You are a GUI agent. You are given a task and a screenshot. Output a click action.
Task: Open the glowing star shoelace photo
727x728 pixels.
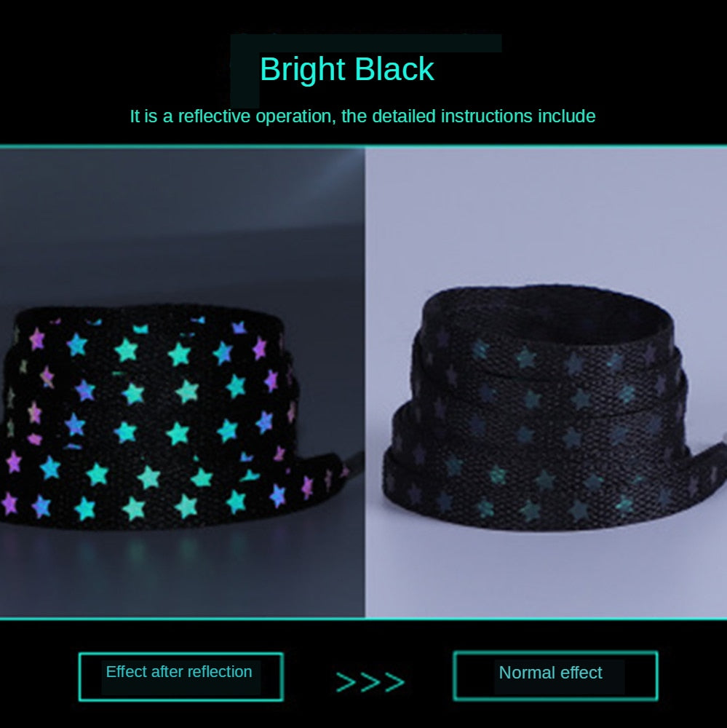(183, 383)
